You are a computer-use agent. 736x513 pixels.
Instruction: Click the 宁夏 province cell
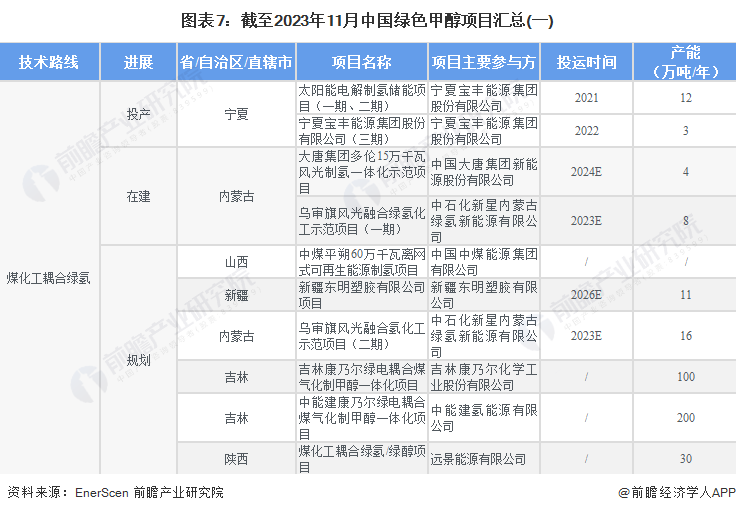236,114
